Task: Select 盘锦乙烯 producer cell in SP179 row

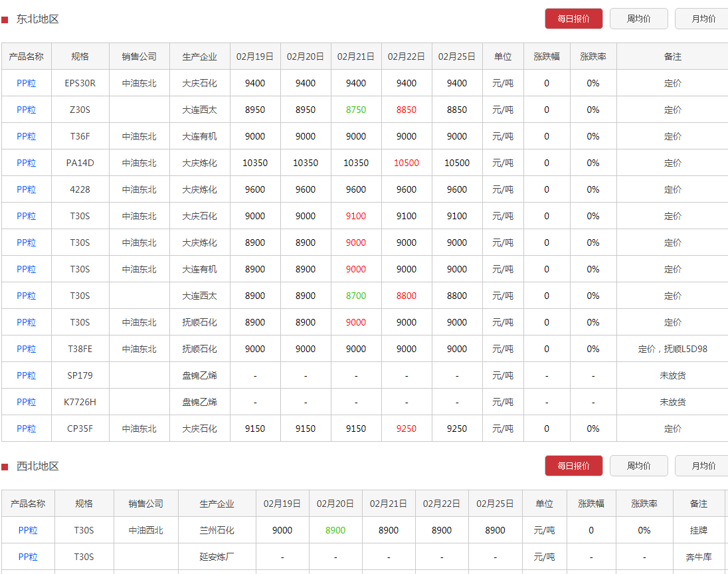Action: [x=200, y=375]
